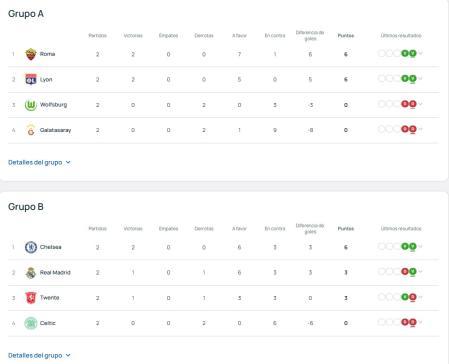449x364 pixels.
Task: Click Twente's green win result indicator
Action: coord(405,297)
